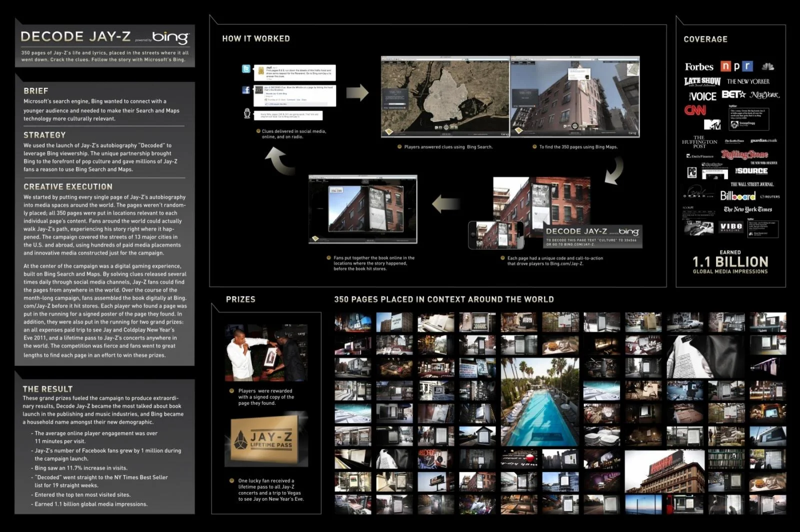Click "To find the 350 pages" caption
The image size is (800, 532).
[578, 147]
